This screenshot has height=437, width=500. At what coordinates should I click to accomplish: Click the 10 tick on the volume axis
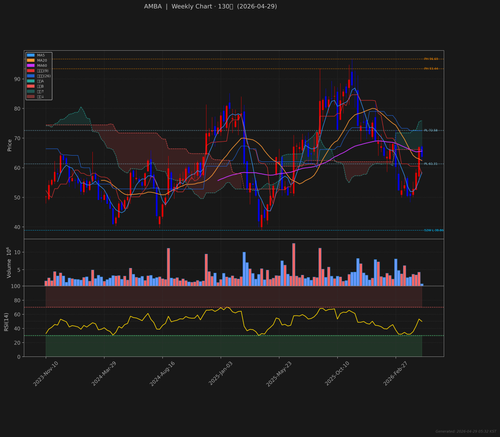(x=17, y=252)
